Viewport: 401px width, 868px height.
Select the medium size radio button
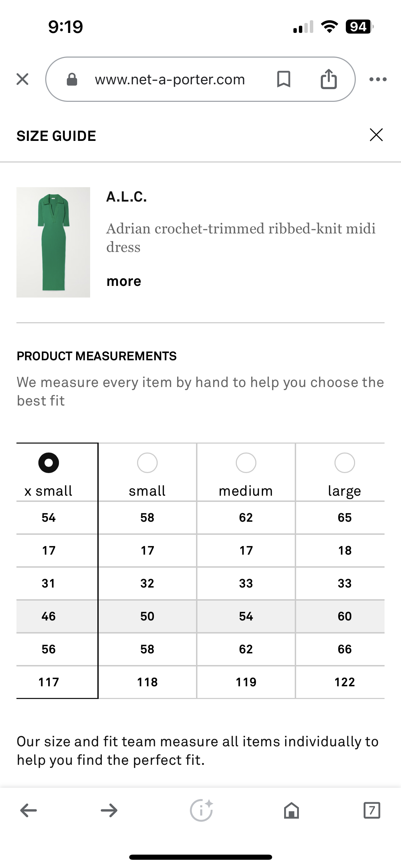coord(246,462)
